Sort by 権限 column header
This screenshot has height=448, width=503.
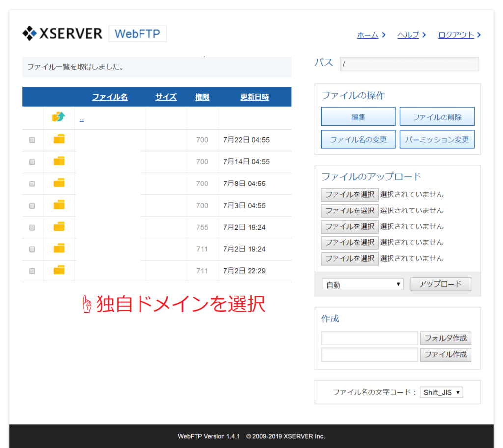[x=202, y=97]
